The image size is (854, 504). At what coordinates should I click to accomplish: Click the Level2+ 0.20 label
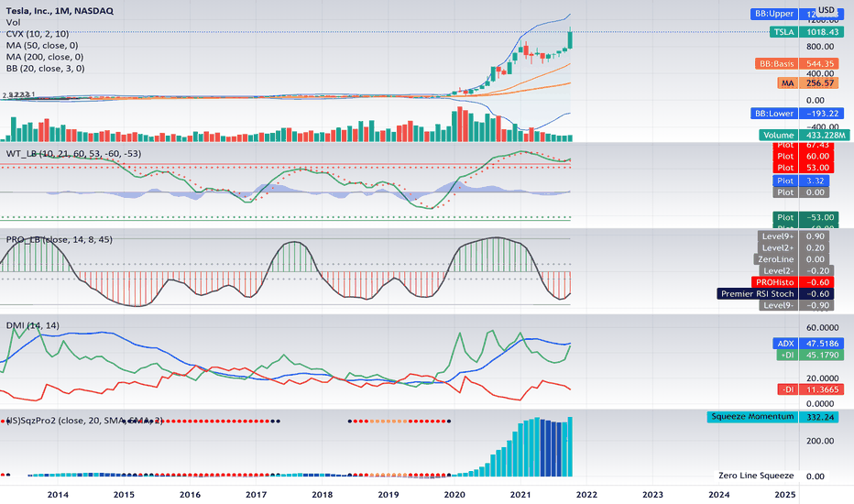pyautogui.click(x=794, y=248)
